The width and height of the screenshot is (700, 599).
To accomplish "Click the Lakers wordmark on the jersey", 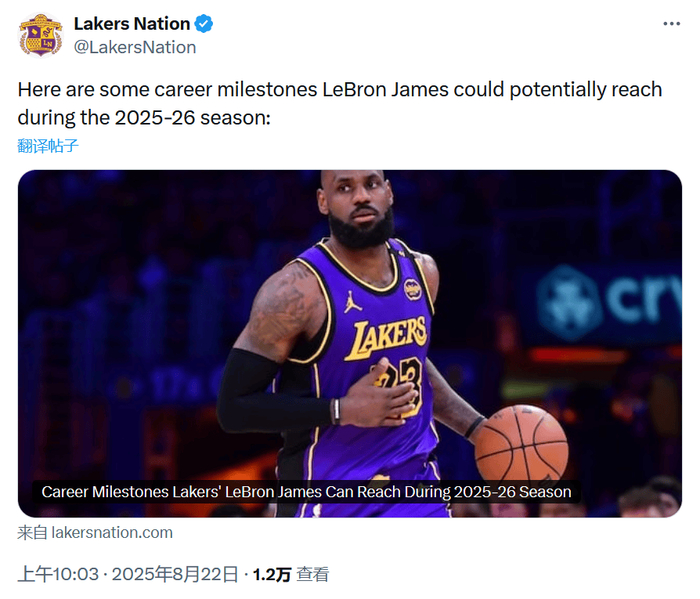I will 385,337.
